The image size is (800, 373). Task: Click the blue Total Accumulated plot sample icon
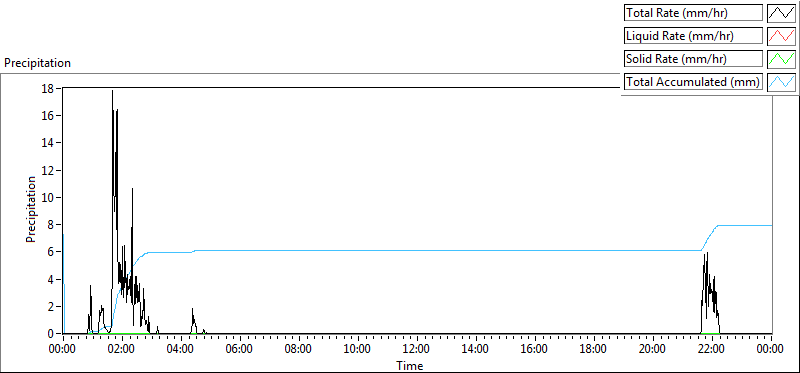pyautogui.click(x=782, y=82)
